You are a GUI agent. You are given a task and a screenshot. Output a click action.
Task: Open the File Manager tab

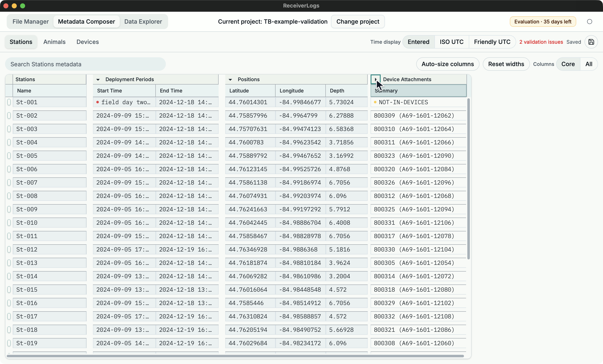31,22
